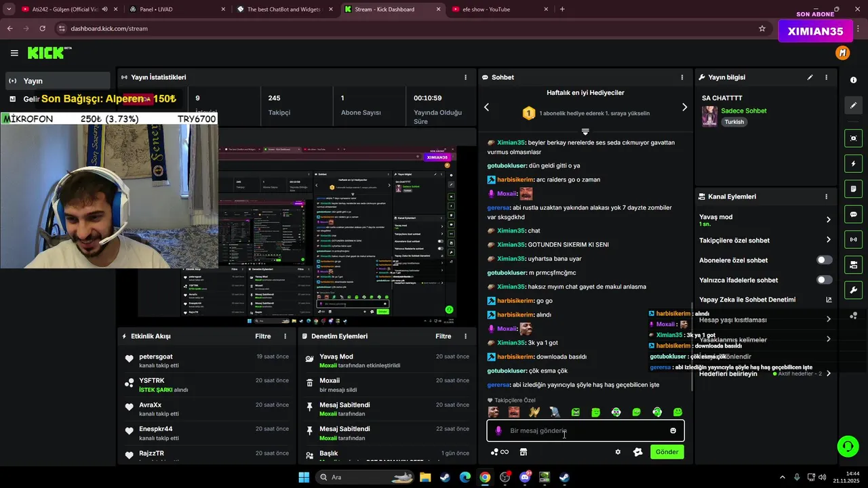Toggle the chat bubble widget sidebar icon
868x488 pixels.
click(x=853, y=214)
